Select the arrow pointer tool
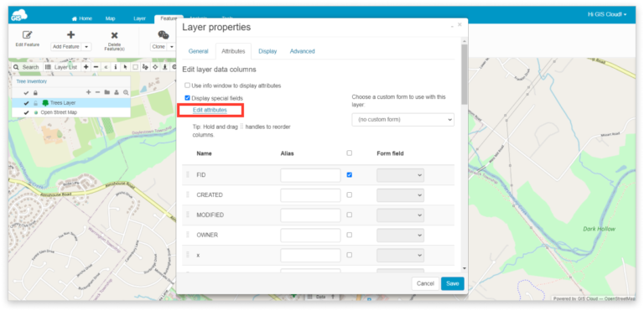The height and width of the screenshot is (311, 644). [125, 67]
